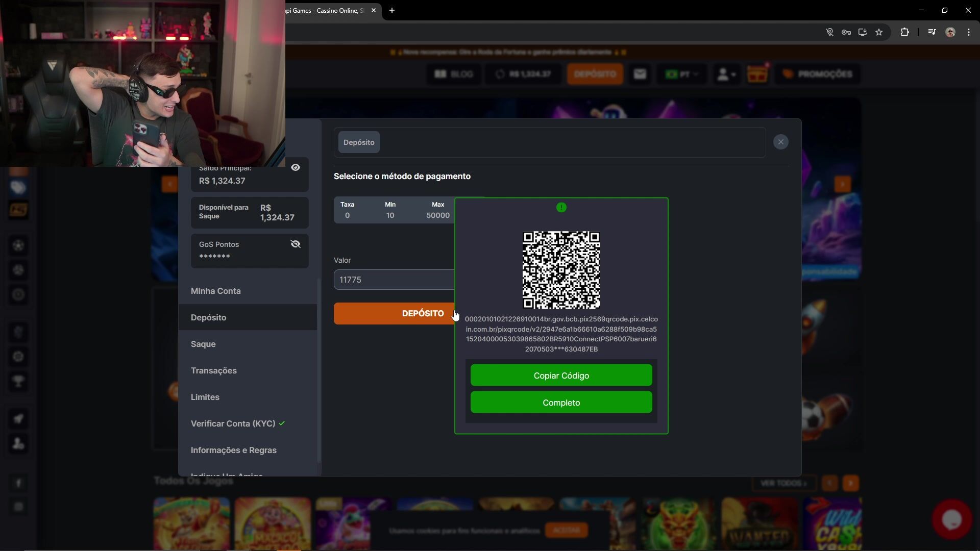Viewport: 980px width, 551px height.
Task: Open a new browser tab
Action: coord(392,10)
